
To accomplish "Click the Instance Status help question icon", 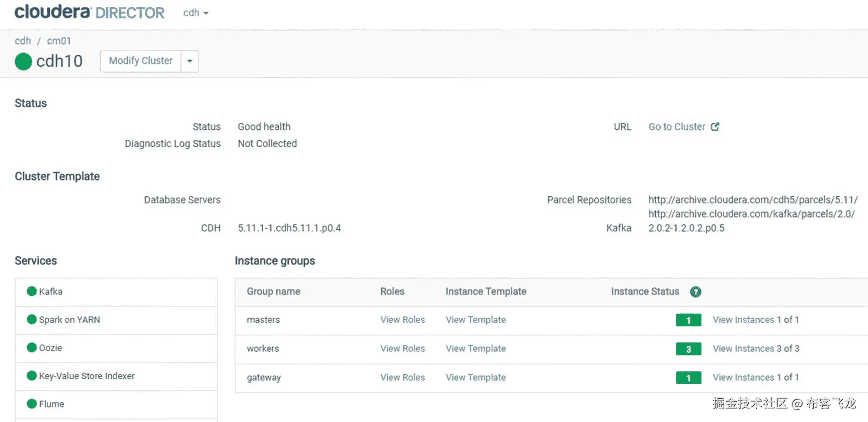I will click(695, 292).
